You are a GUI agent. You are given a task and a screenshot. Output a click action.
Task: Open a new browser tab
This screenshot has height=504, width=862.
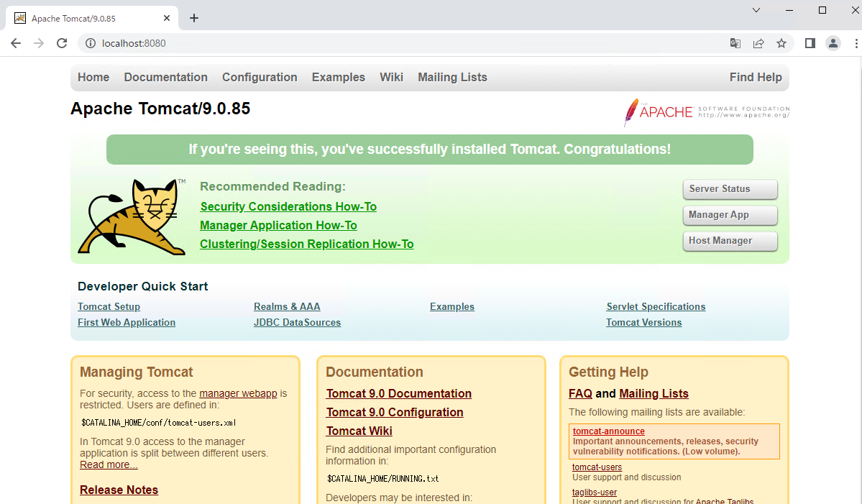coord(194,18)
